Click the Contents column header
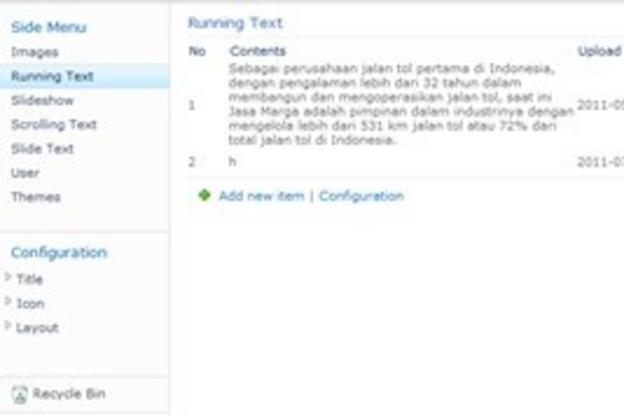The image size is (624, 416). (257, 51)
